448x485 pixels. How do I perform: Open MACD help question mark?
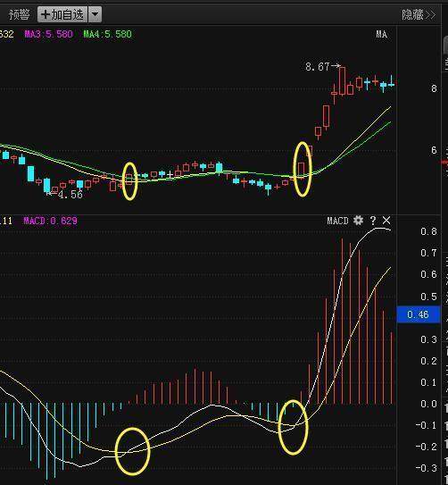[373, 221]
